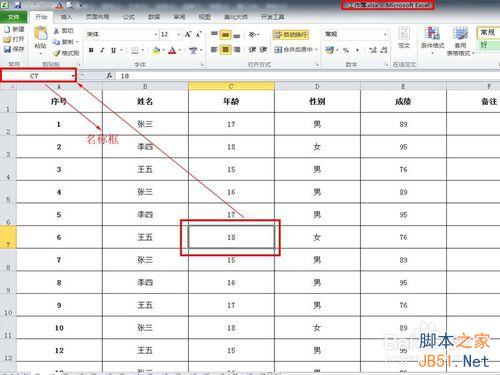
Task: Select the green 好 cell style swatch
Action: pos(489,45)
